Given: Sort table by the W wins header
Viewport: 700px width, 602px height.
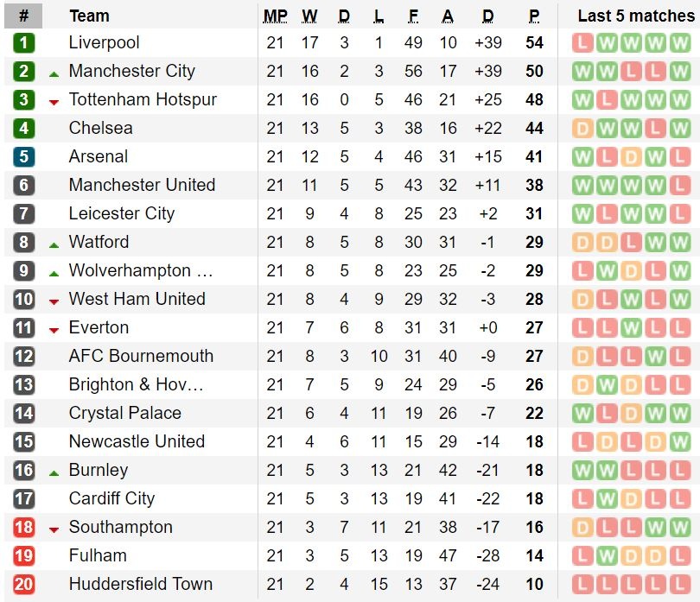Looking at the screenshot, I should pyautogui.click(x=309, y=16).
